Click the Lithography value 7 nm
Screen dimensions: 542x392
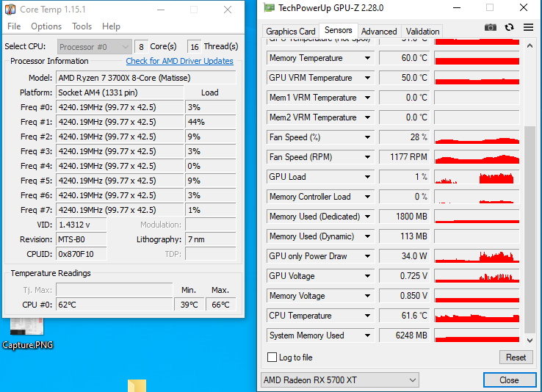pos(211,239)
